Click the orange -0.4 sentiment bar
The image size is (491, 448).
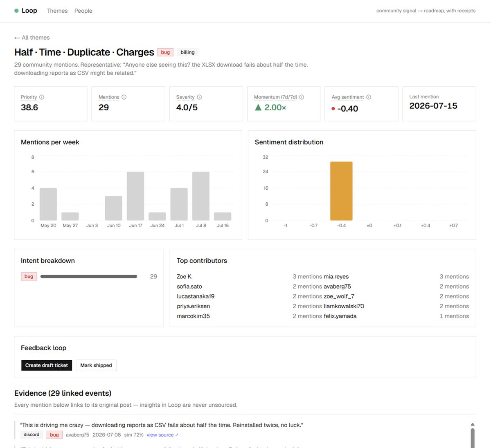pos(341,191)
